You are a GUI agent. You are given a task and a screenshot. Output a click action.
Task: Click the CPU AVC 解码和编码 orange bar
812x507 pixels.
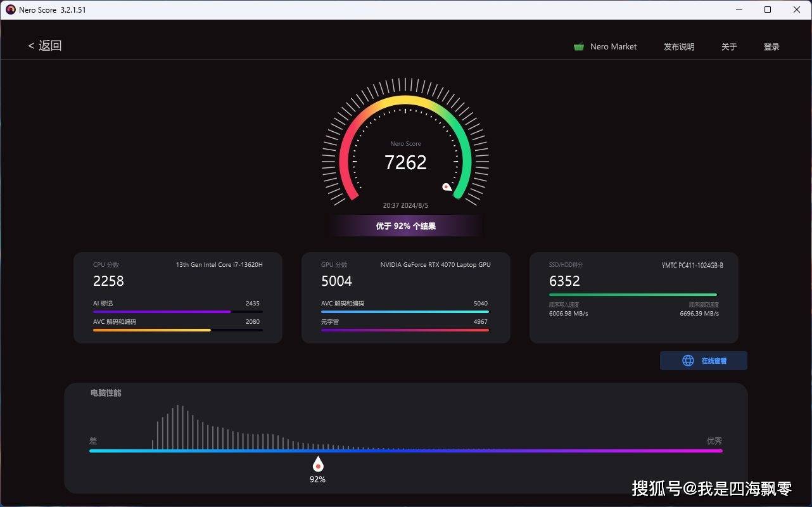[x=178, y=330]
